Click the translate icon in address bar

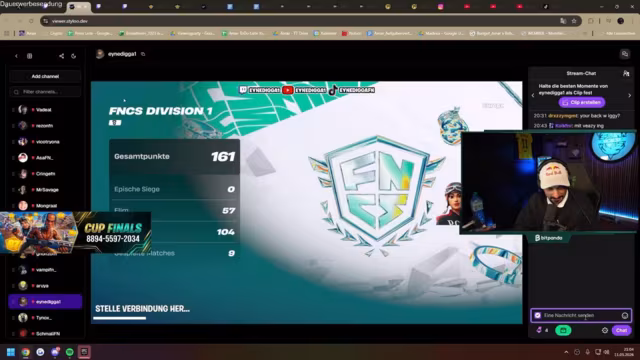click(563, 21)
